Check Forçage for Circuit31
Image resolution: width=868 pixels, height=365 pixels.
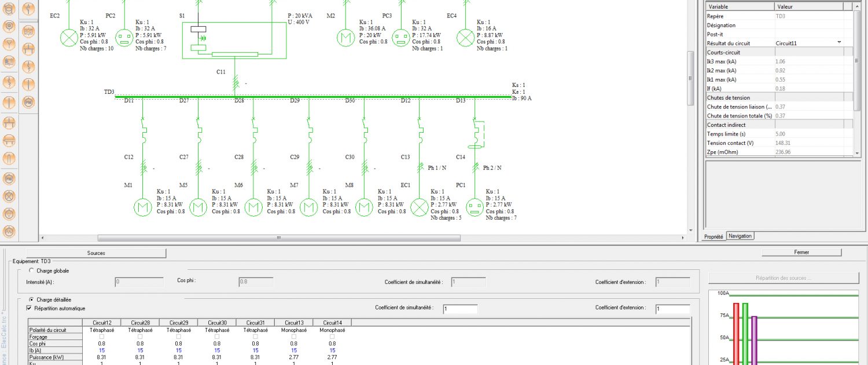coord(255,337)
